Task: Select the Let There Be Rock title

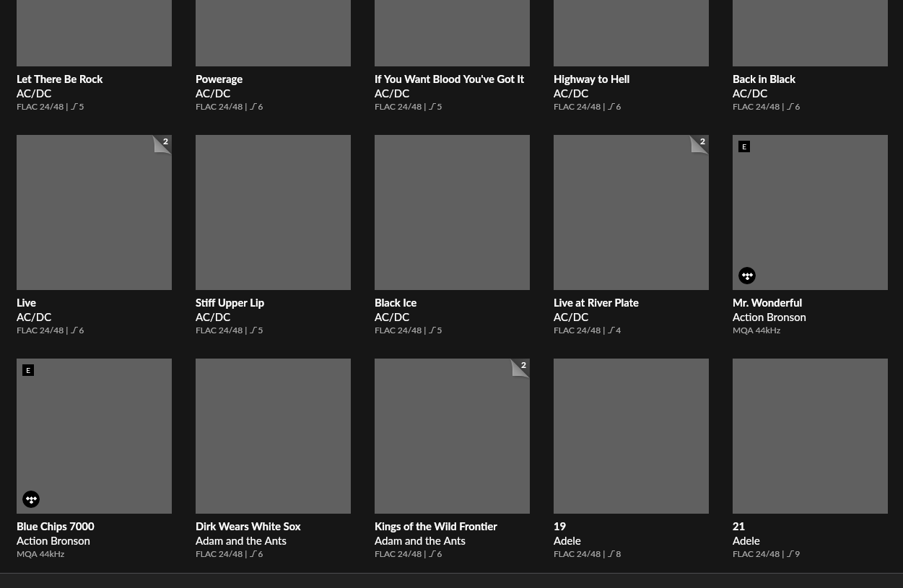Action: (59, 79)
